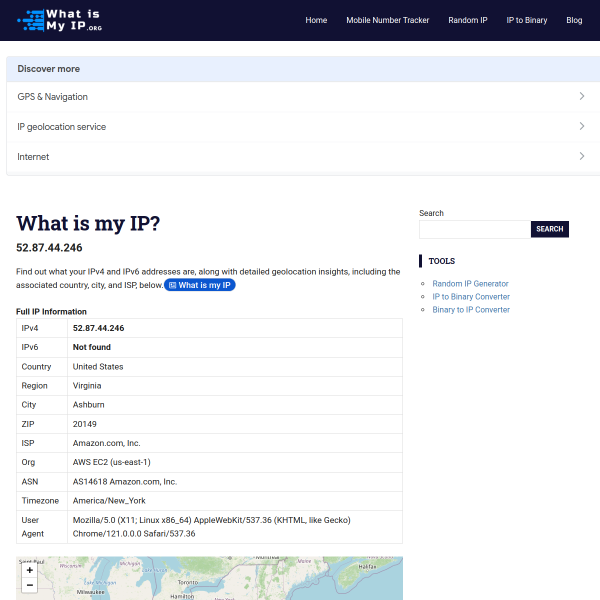The width and height of the screenshot is (600, 600).
Task: Zoom in on the map with plus button
Action: coord(29,570)
